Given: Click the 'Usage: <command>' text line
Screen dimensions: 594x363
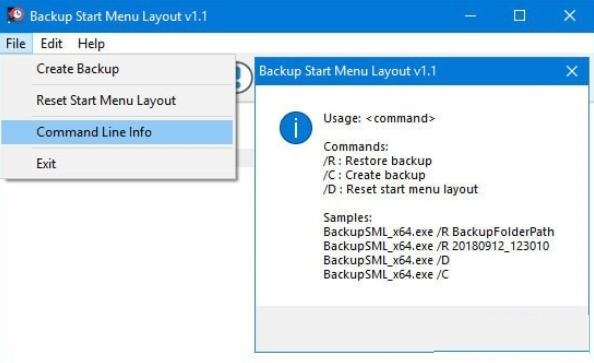Looking at the screenshot, I should tap(379, 118).
